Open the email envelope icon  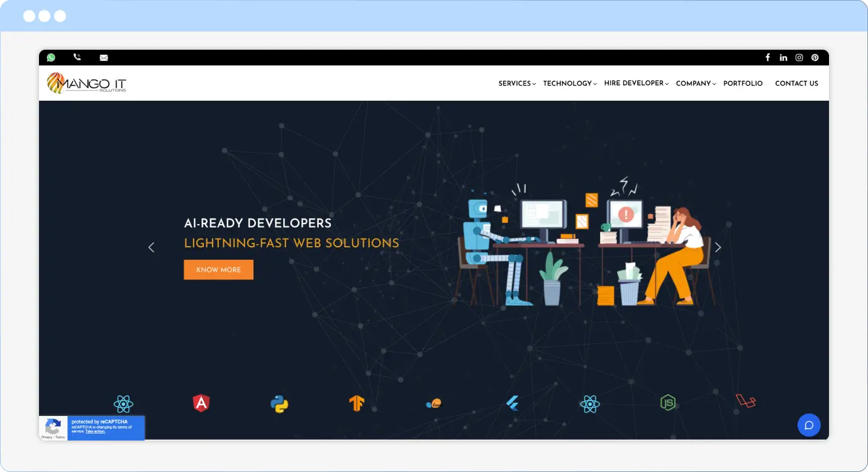(x=104, y=58)
